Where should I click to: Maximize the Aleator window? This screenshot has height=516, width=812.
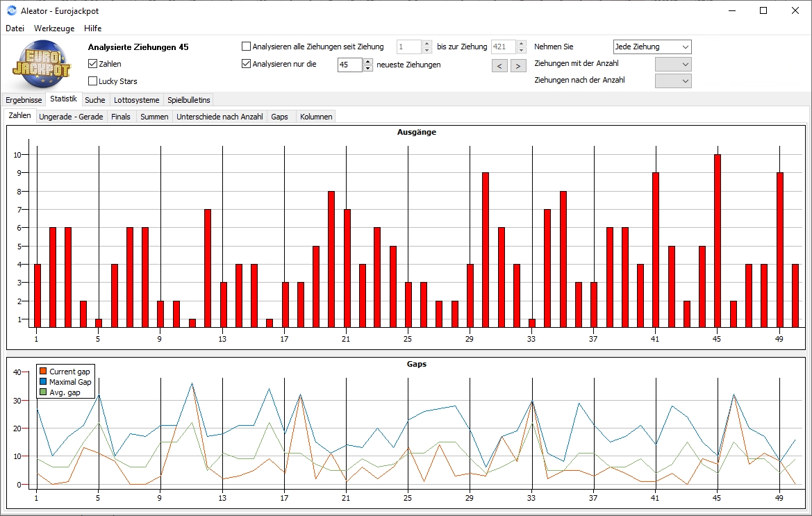(x=763, y=10)
